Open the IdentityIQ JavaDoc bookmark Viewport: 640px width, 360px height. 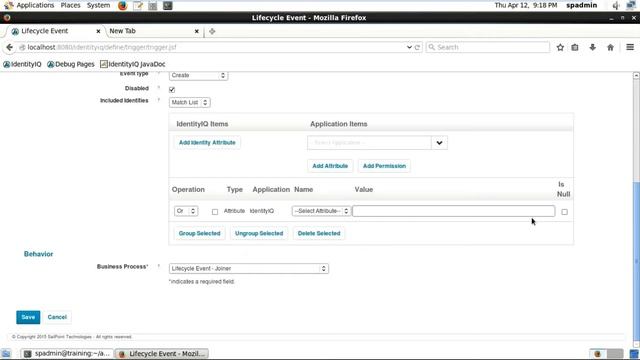pos(133,64)
